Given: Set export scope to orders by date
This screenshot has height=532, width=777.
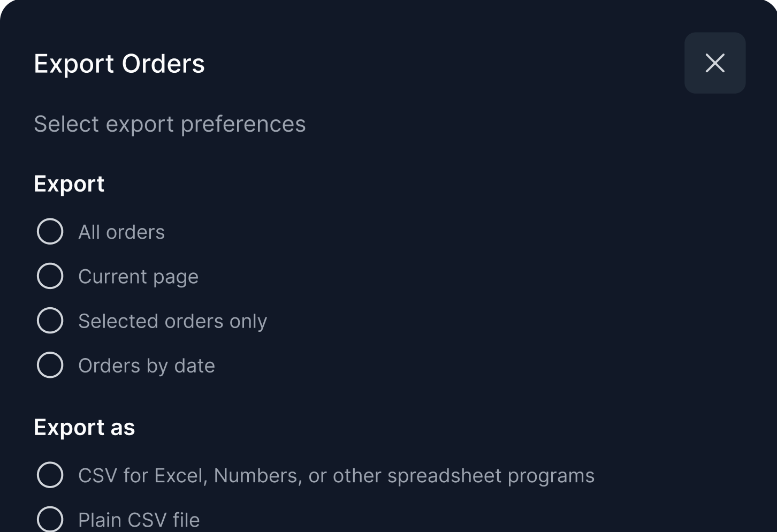Looking at the screenshot, I should [50, 365].
